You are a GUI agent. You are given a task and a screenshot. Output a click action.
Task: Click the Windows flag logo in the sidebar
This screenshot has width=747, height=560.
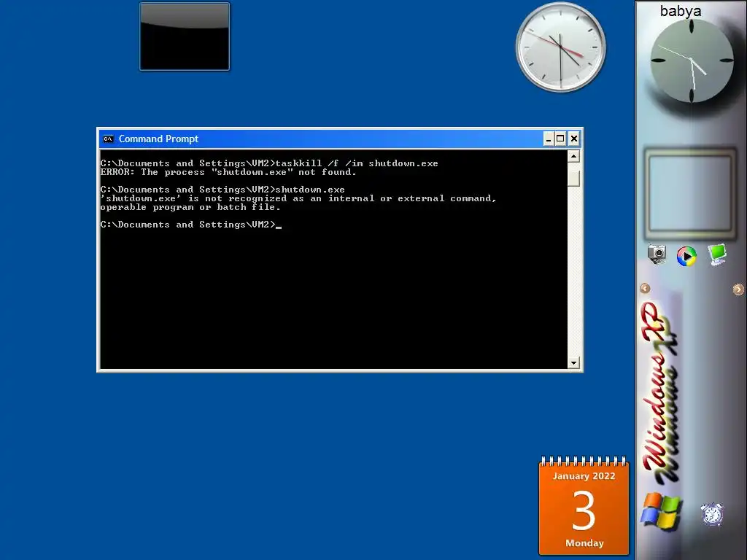pyautogui.click(x=661, y=511)
